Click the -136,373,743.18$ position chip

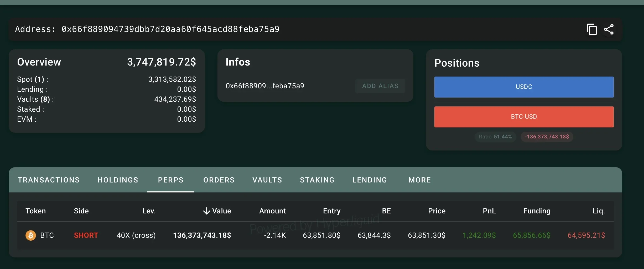coord(547,137)
